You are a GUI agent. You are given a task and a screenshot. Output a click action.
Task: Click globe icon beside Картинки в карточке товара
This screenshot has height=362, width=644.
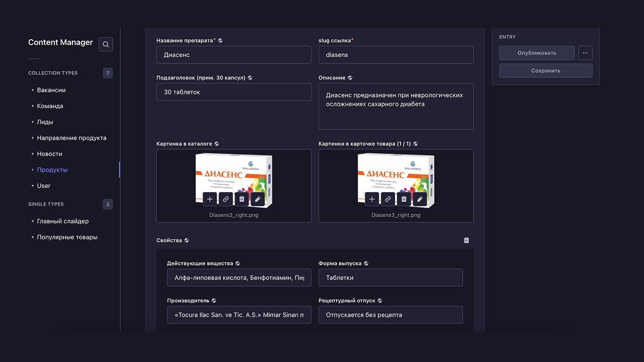[416, 144]
